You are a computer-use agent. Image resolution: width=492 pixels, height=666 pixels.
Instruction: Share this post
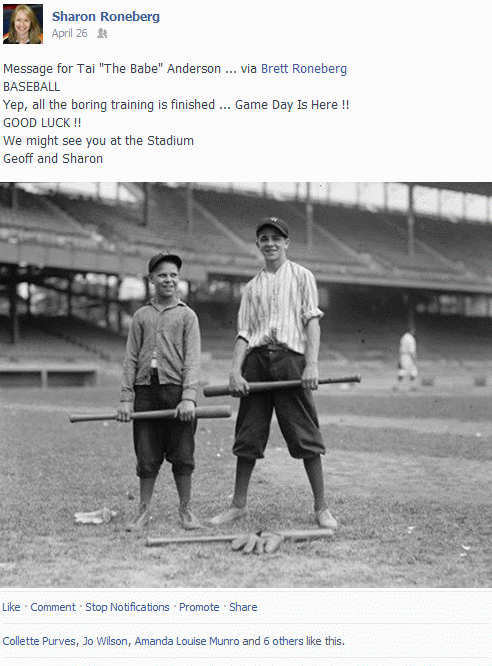tap(243, 607)
